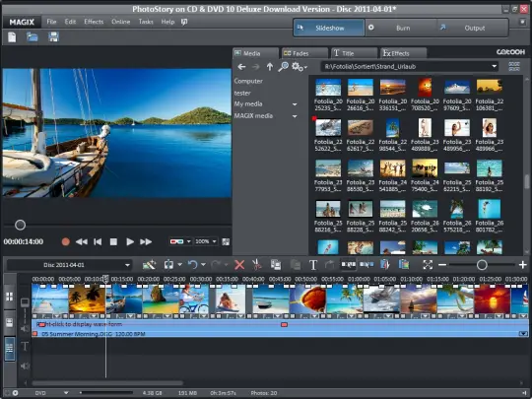Click the Catooh logo link
532x399 pixels.
point(510,52)
